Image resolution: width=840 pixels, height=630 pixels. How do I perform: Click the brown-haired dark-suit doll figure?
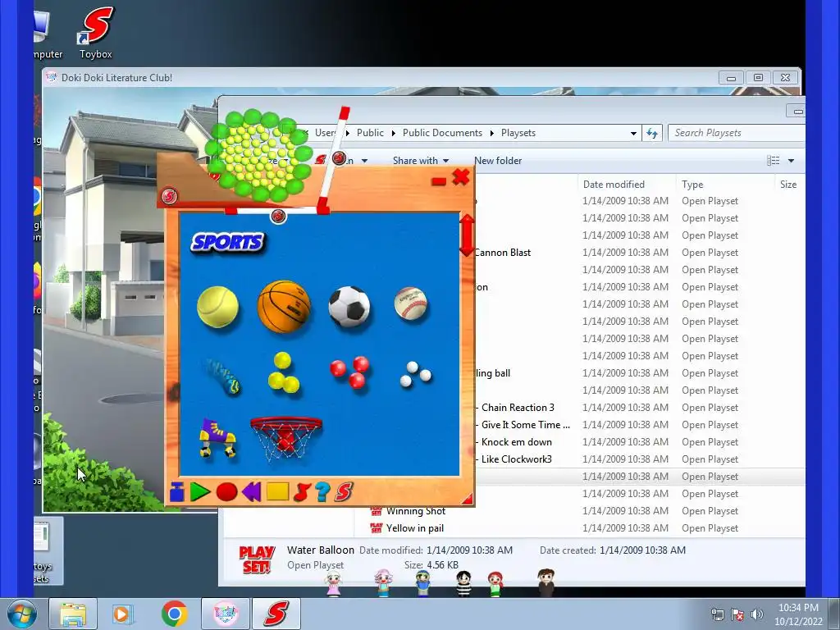click(546, 582)
